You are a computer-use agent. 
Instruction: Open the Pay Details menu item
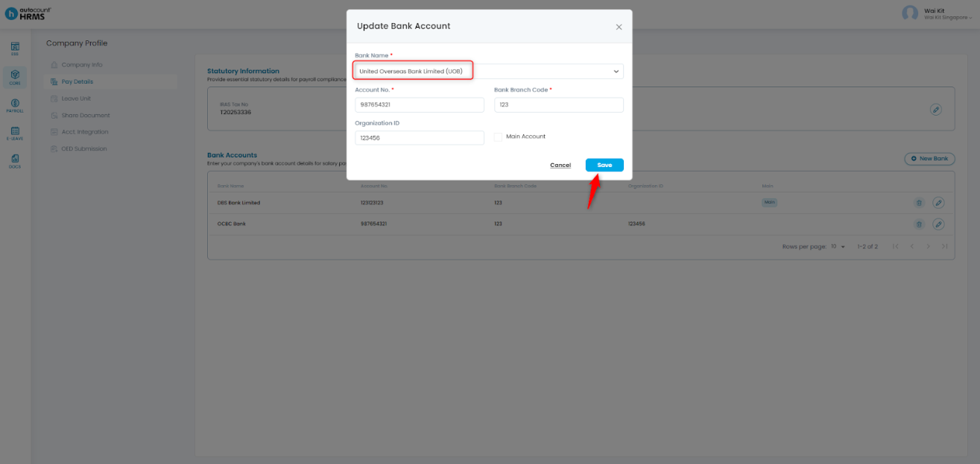[x=78, y=81]
